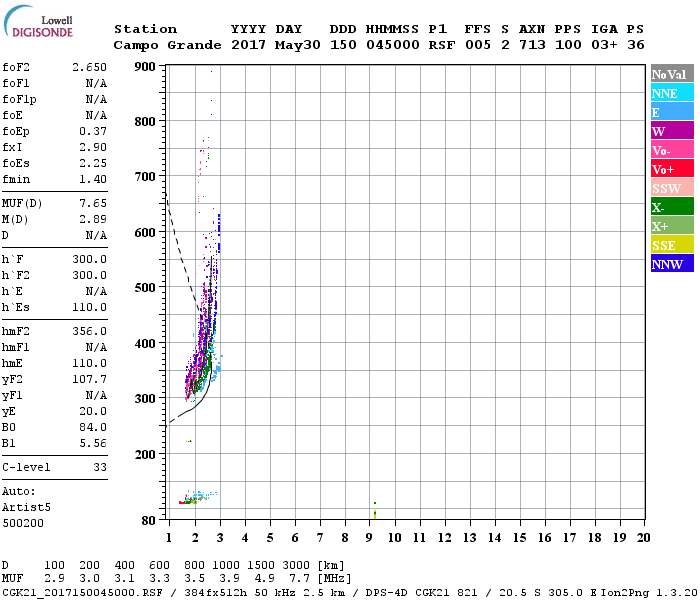Select the yellow SSE legend swatch
Viewport: 700px width, 600px height.
(672, 245)
